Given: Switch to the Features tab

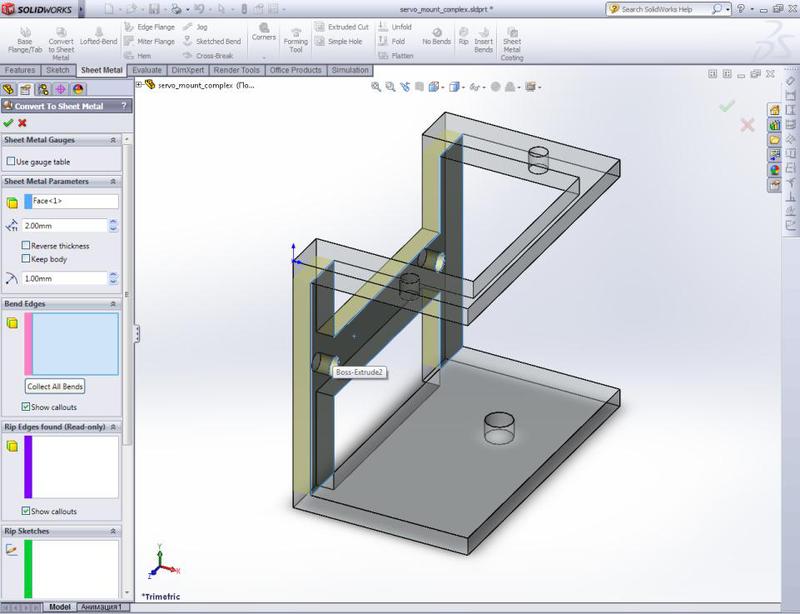Looking at the screenshot, I should click(x=20, y=70).
